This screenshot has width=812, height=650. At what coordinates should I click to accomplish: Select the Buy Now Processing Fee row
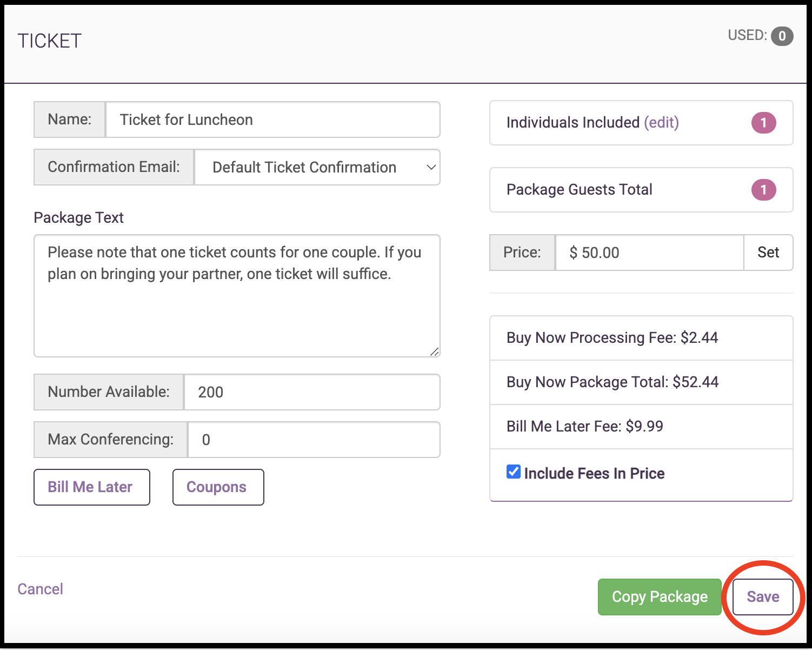641,338
